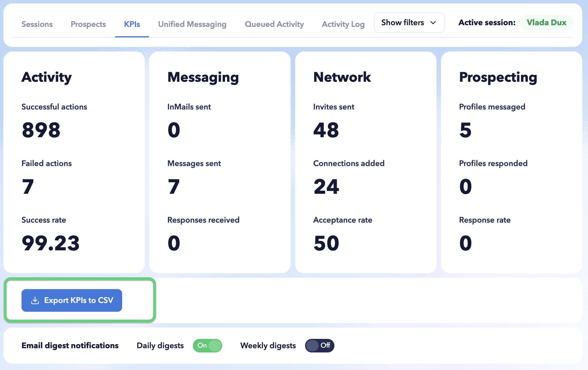Select the KPIs tab
This screenshot has height=370, width=588.
coord(132,24)
